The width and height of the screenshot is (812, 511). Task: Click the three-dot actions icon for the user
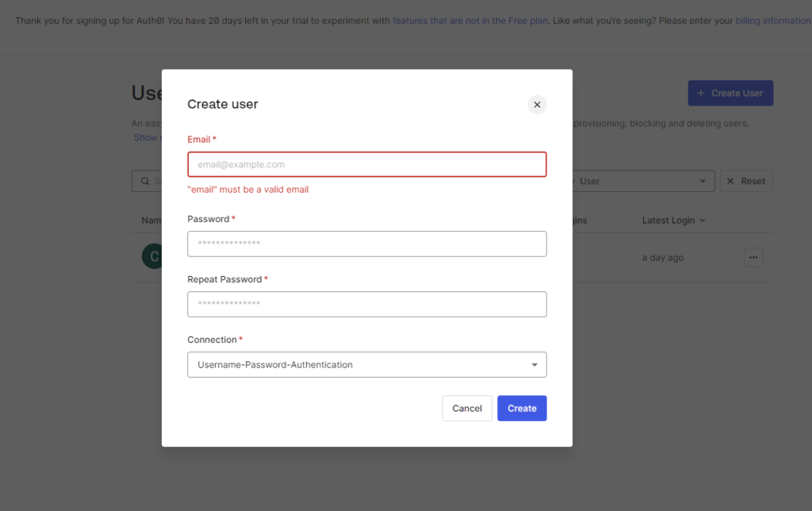pyautogui.click(x=753, y=257)
